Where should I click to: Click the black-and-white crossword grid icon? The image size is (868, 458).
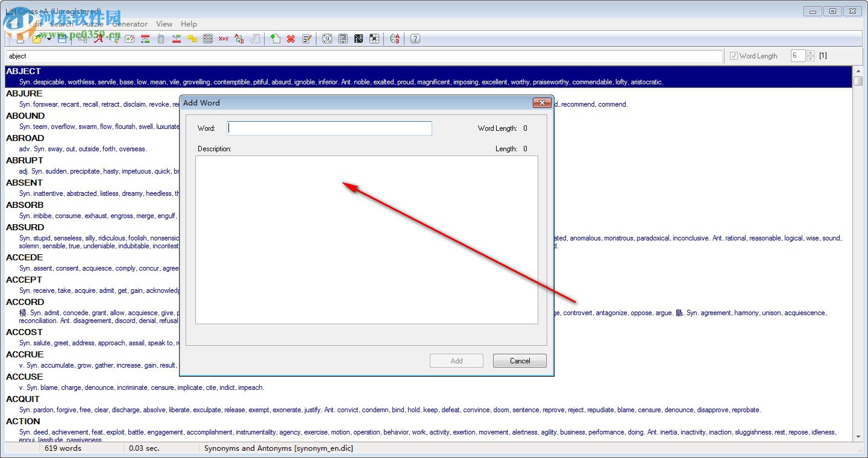click(x=374, y=39)
